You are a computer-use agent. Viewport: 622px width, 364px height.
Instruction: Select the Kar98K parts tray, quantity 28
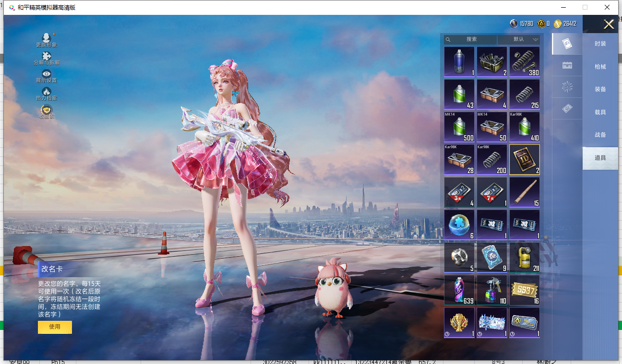point(459,160)
